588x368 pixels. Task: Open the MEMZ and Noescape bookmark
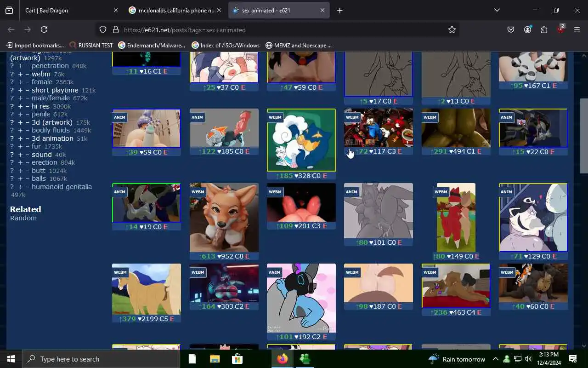tap(299, 45)
